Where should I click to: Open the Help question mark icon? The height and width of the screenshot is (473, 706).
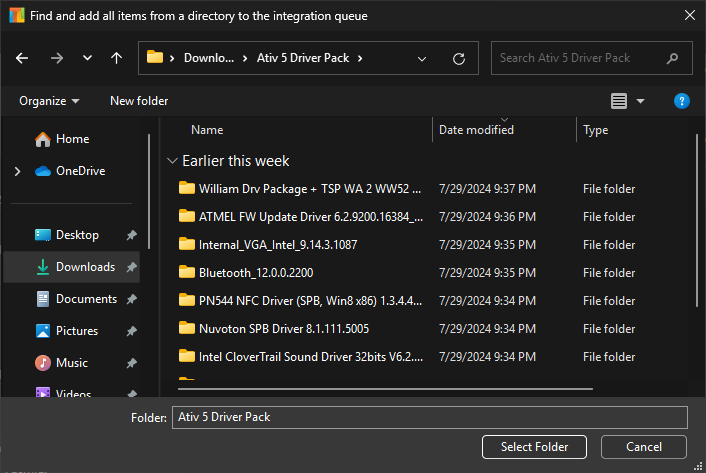coord(682,101)
